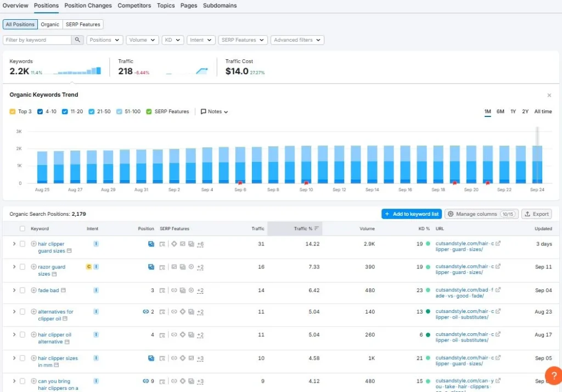Image resolution: width=562 pixels, height=392 pixels.
Task: Click the add icon next to 'razor guard sizes'
Action: 33,267
